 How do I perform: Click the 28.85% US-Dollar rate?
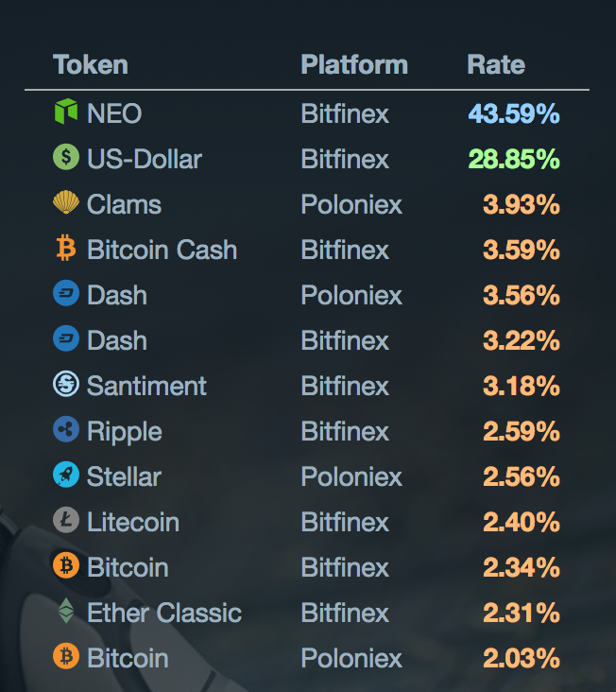[514, 159]
